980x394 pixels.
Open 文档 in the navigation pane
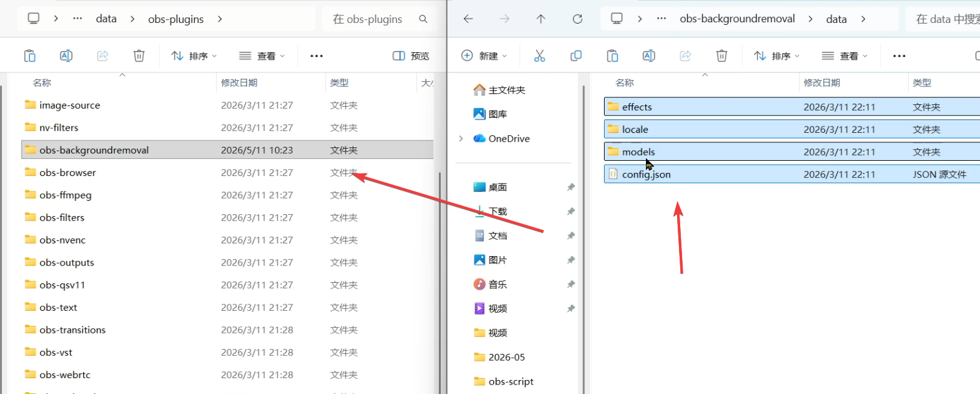490,235
